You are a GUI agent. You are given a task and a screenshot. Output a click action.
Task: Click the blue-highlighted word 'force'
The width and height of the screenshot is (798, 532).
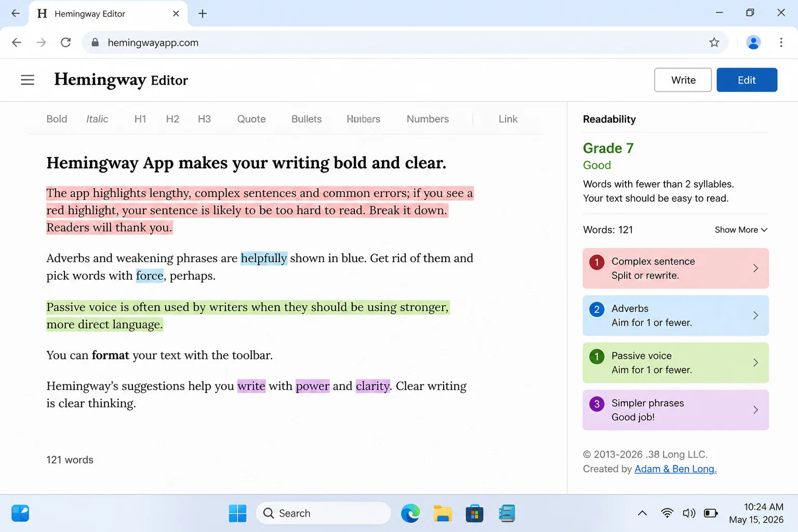pyautogui.click(x=150, y=275)
